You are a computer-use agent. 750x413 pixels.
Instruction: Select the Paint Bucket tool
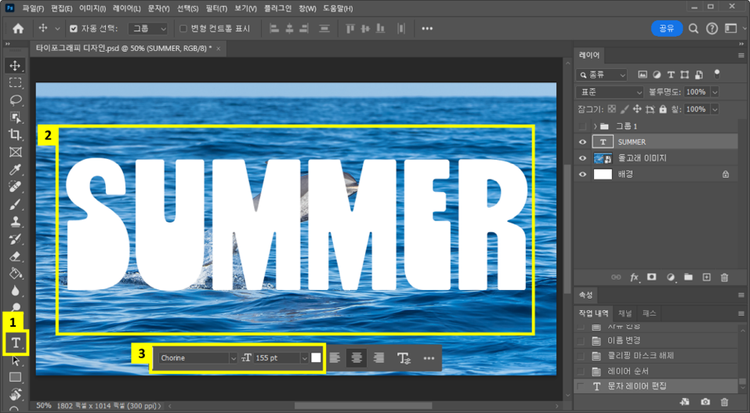click(15, 274)
